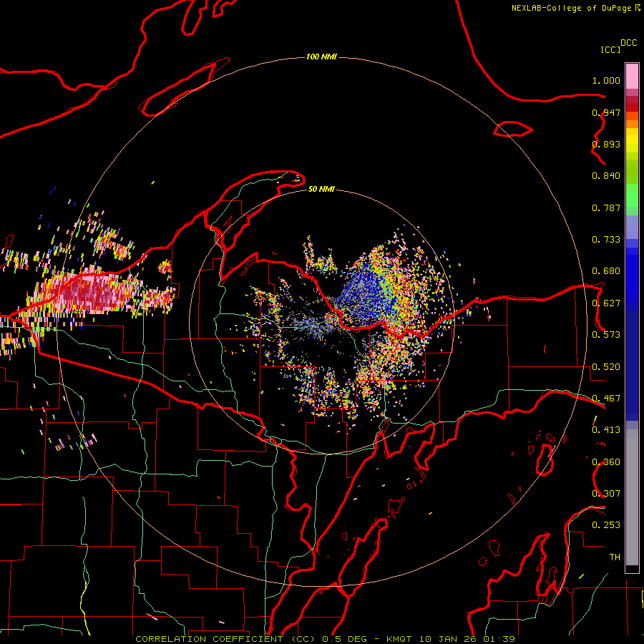
Task: Click the 0.733 scale value
Action: click(x=606, y=240)
